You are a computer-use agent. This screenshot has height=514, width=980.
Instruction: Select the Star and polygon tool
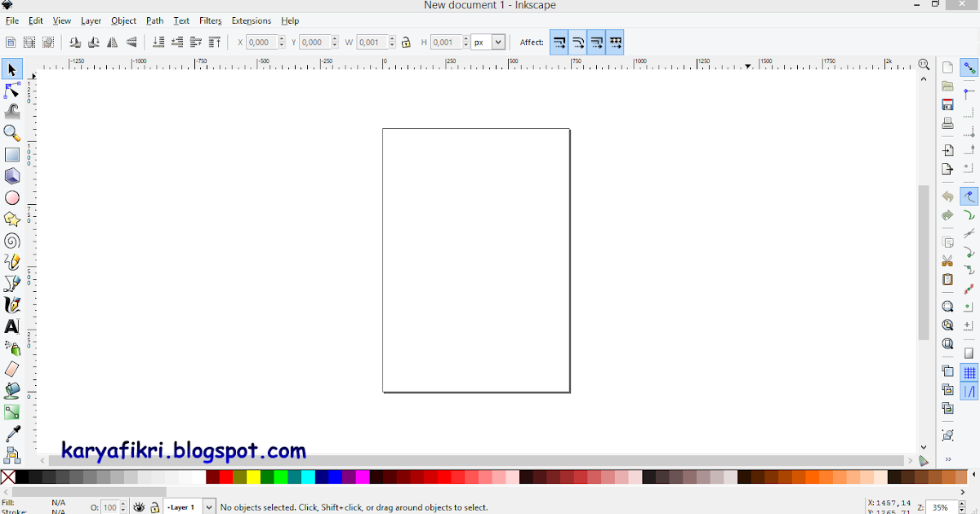[x=12, y=219]
